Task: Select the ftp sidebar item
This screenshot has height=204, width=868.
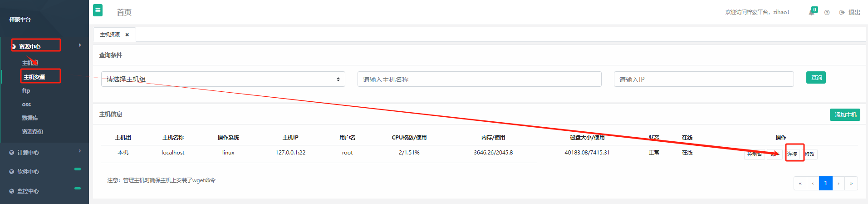Action: click(x=26, y=91)
